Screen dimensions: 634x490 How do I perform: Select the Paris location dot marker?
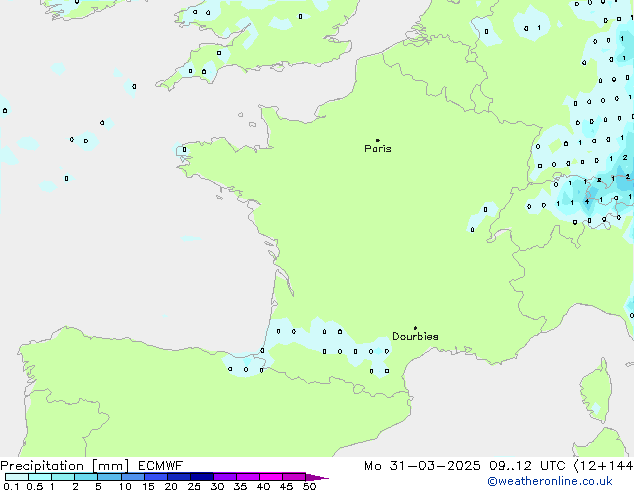click(x=378, y=140)
